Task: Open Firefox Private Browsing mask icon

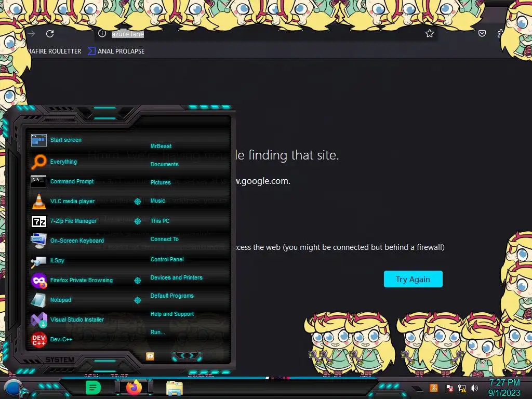Action: point(39,280)
